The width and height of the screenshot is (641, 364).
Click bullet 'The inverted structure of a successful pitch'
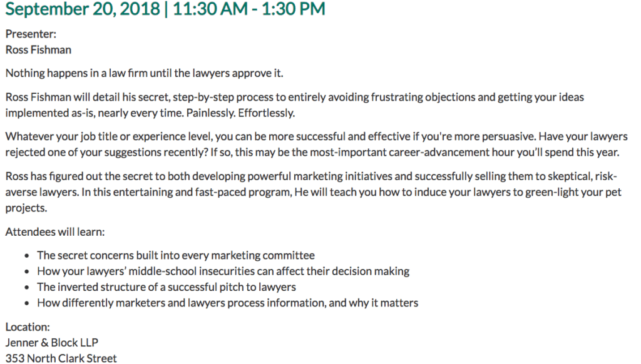click(x=167, y=287)
